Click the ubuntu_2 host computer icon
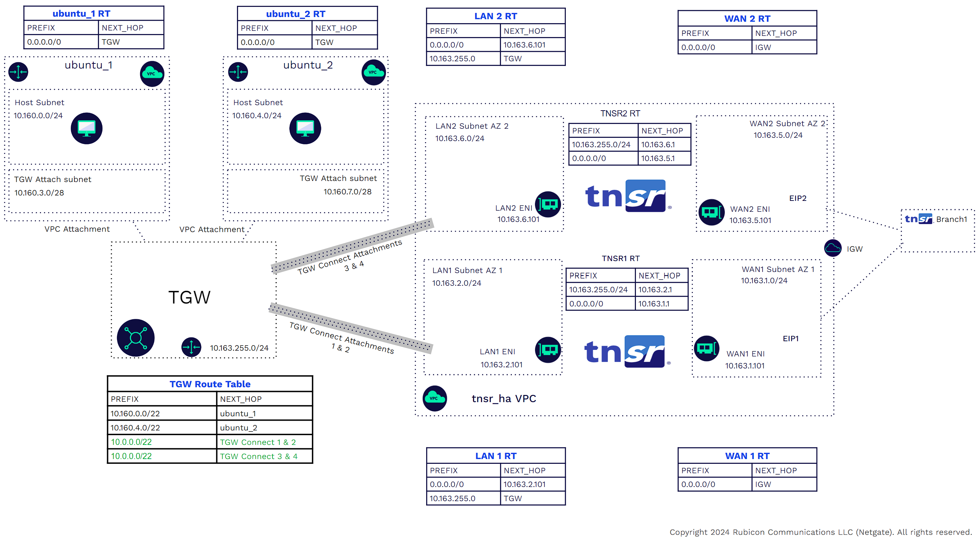 305,128
